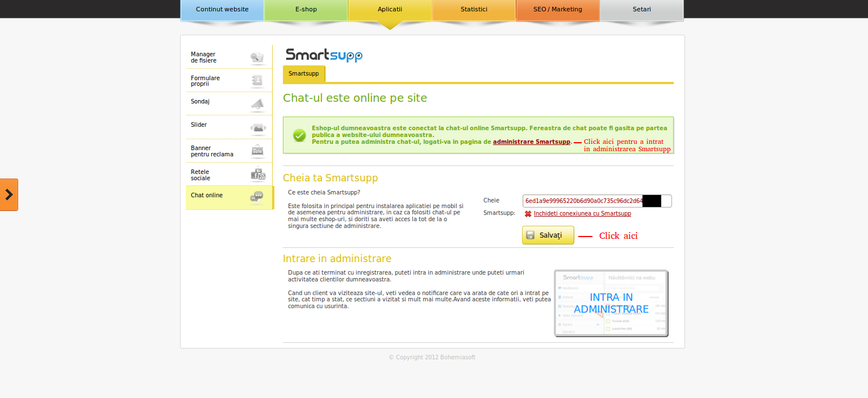Image resolution: width=868 pixels, height=398 pixels.
Task: Click the Banner sale bag icon
Action: [x=257, y=151]
